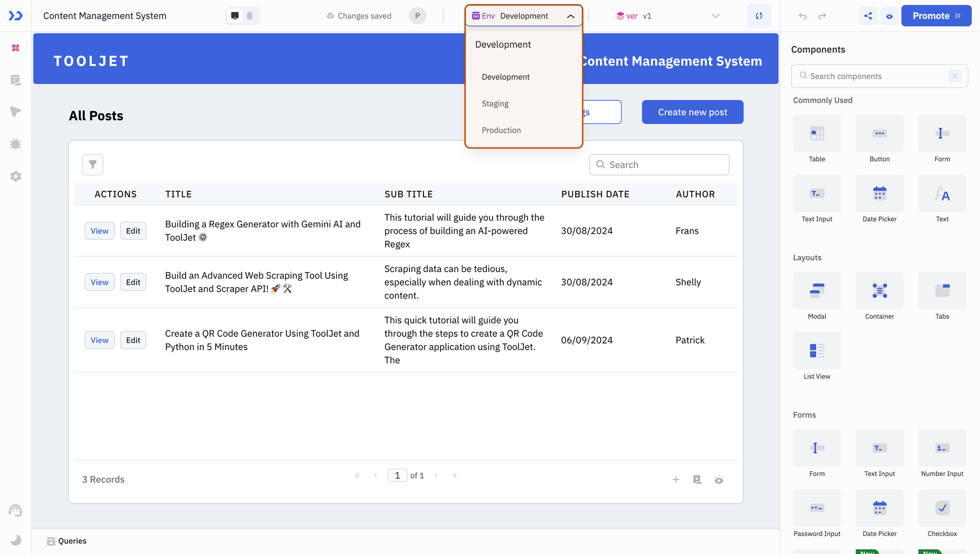Open table filter options using the funnel icon
This screenshot has width=980, height=554.
coord(92,164)
